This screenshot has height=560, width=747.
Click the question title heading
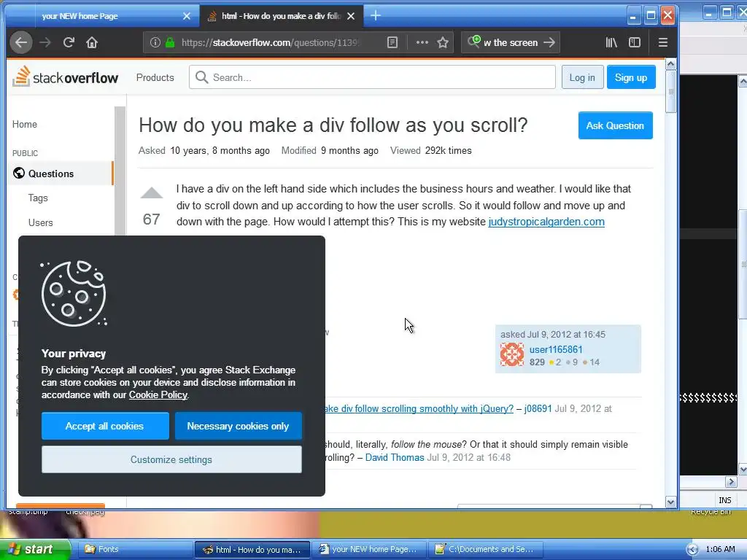(x=333, y=125)
